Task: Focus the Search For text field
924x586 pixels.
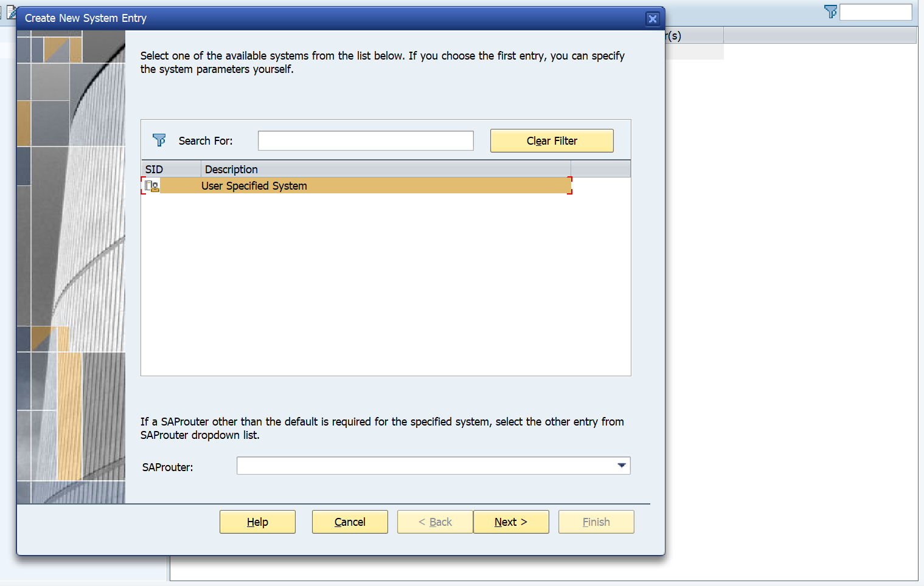Action: pyautogui.click(x=366, y=140)
